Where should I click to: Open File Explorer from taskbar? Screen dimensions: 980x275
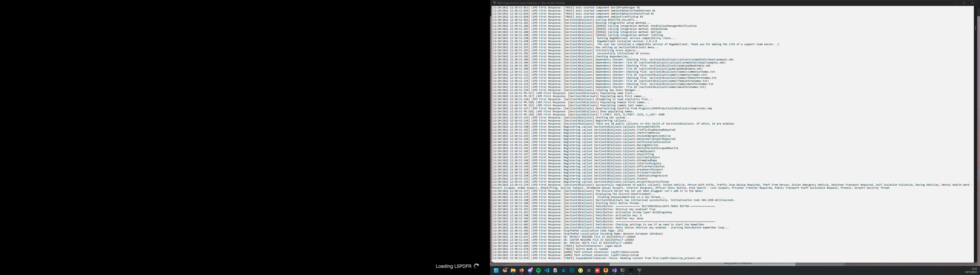[513, 270]
